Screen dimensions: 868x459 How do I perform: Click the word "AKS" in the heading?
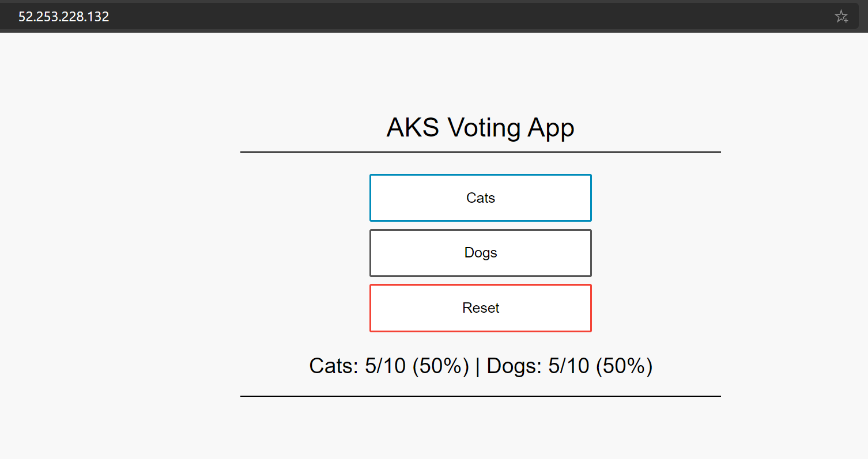[x=413, y=128]
